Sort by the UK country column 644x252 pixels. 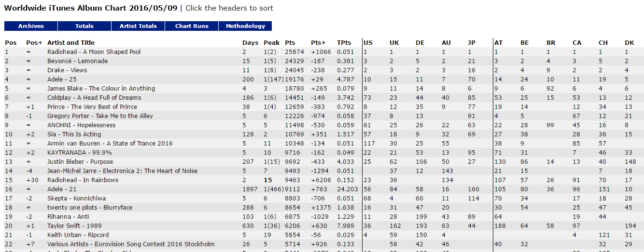(x=394, y=43)
